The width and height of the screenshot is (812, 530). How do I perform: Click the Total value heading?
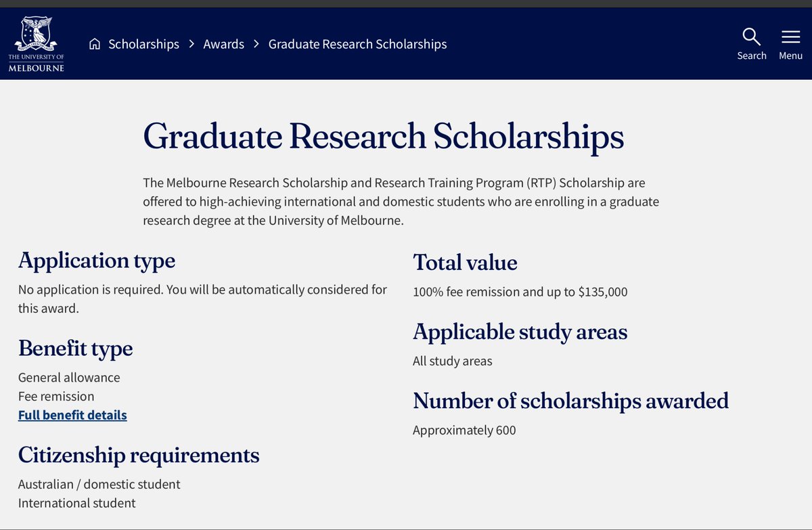[465, 263]
